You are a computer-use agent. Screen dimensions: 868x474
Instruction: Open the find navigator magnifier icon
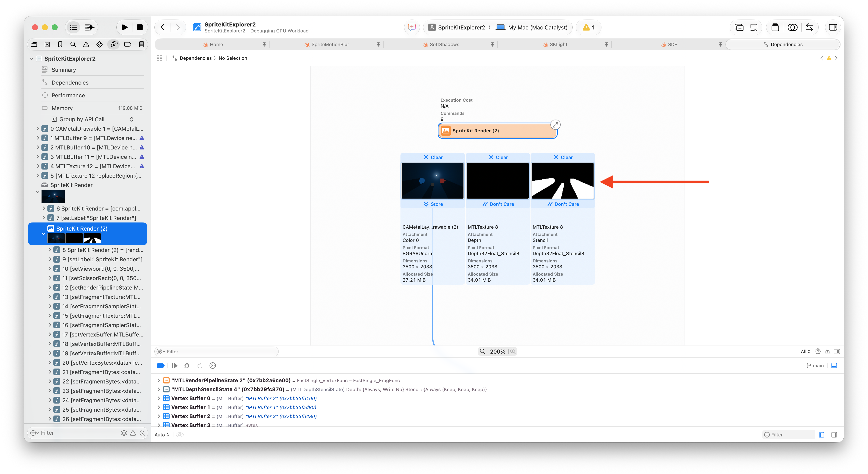pos(73,44)
